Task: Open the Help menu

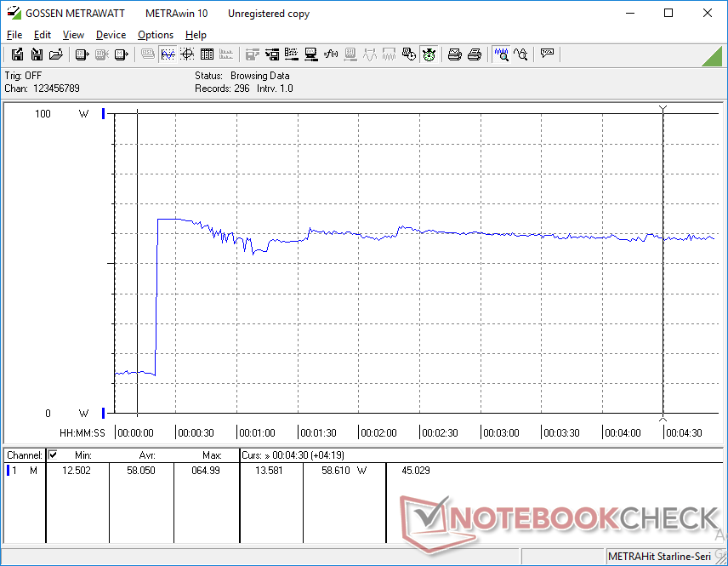Action: pos(196,35)
